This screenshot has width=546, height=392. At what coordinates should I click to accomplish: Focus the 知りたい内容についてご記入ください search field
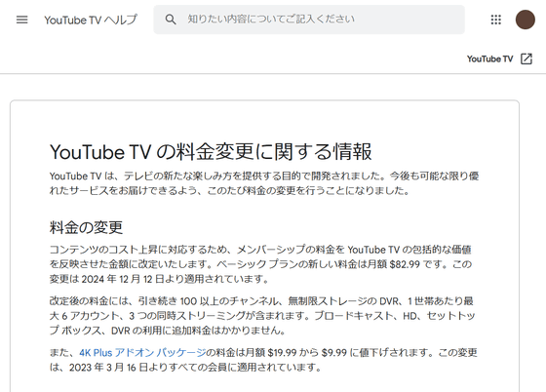(x=309, y=20)
